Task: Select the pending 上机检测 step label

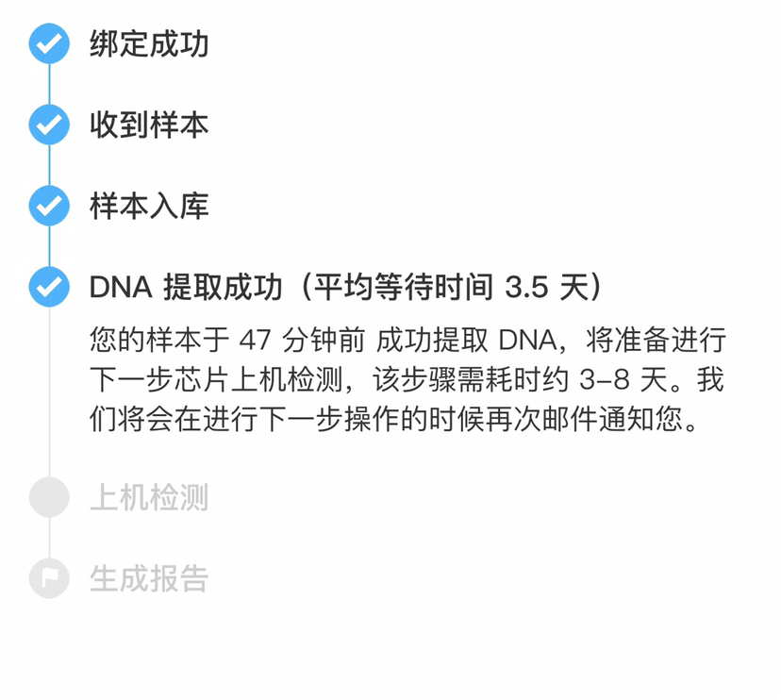Action: 149,497
